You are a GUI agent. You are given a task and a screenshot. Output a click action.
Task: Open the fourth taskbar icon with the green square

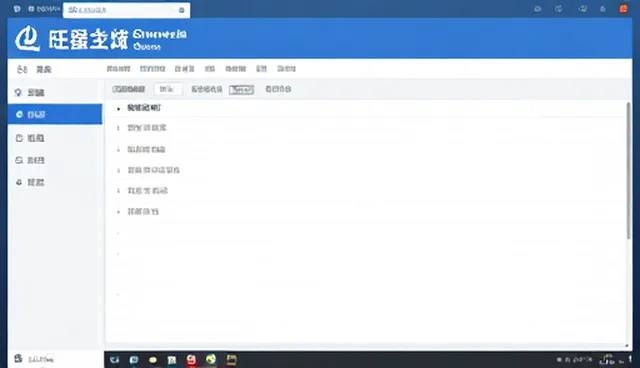(x=172, y=359)
